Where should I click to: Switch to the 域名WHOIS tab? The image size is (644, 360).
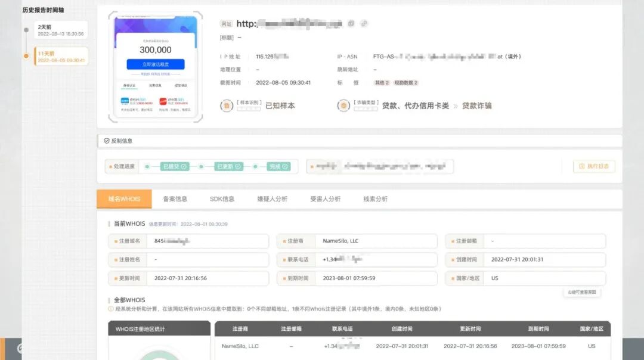coord(124,199)
